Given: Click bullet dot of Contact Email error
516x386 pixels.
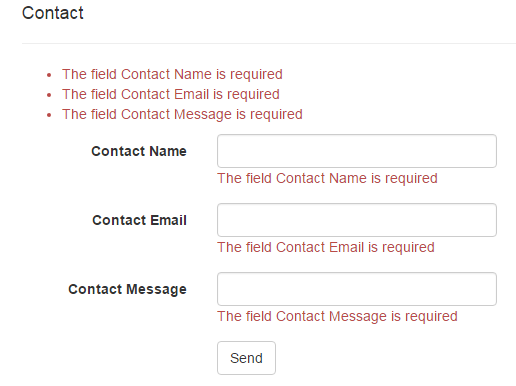Looking at the screenshot, I should (49, 95).
